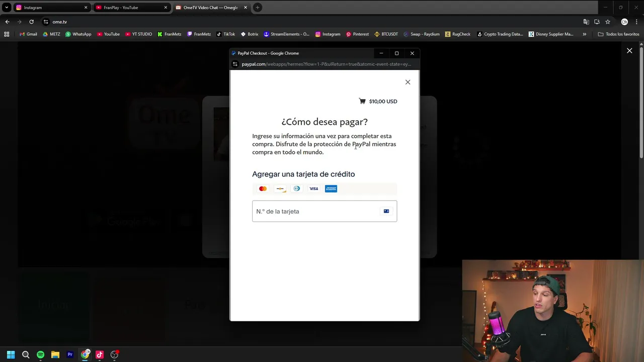
Task: Open the Swap - Raydium bookmark
Action: (x=422, y=34)
